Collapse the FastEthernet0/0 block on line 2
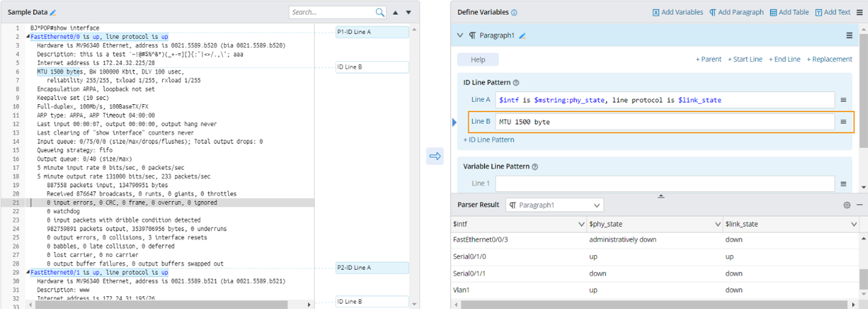The width and height of the screenshot is (868, 309). click(x=28, y=37)
